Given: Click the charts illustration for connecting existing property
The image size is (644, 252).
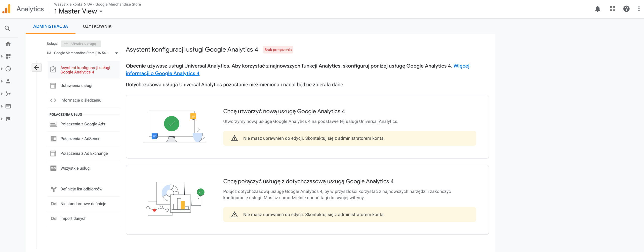Looking at the screenshot, I should 176,199.
